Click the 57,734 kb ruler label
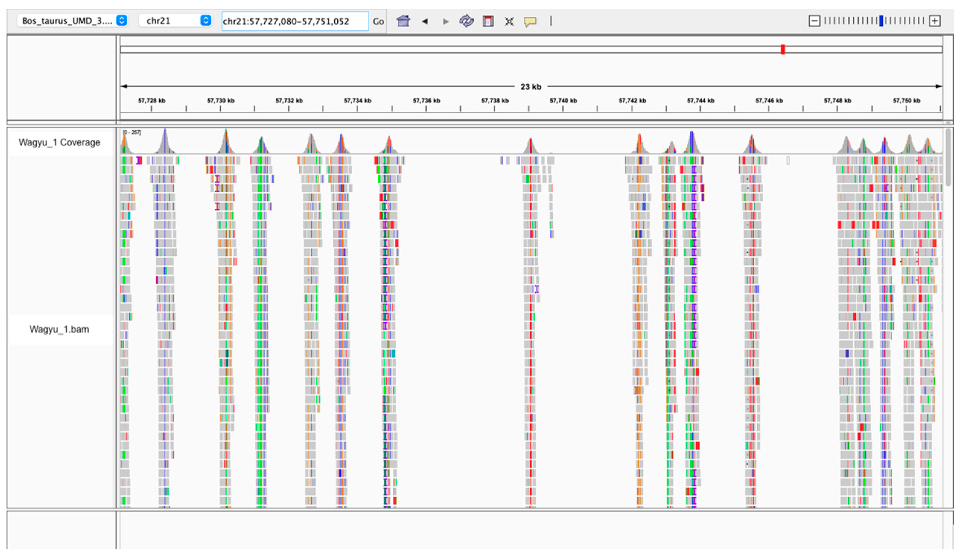 pyautogui.click(x=357, y=100)
